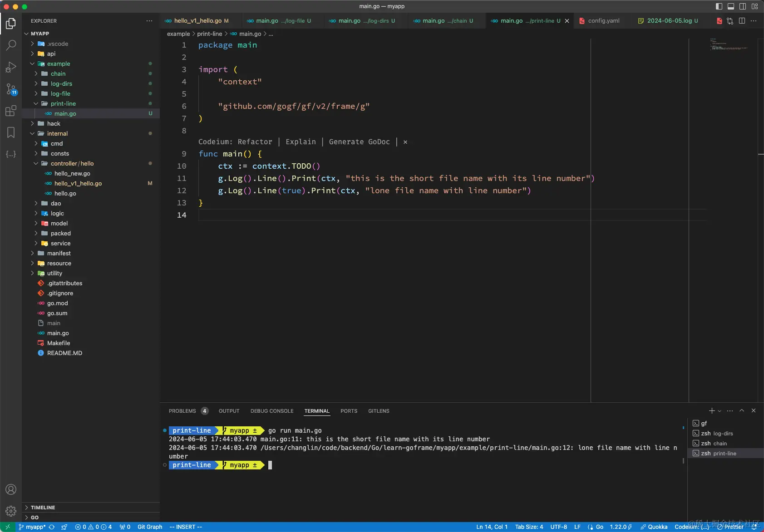
Task: Toggle secondary side bar visibility
Action: 743,6
